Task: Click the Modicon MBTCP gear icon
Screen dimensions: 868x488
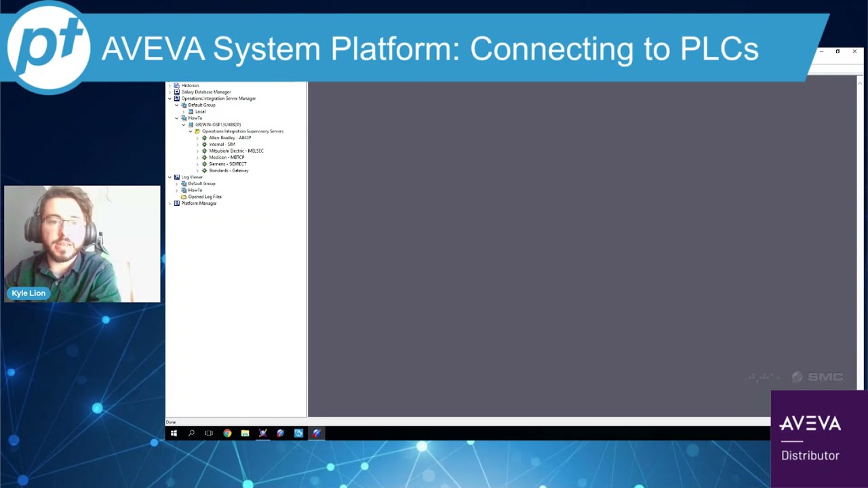Action: pos(204,157)
